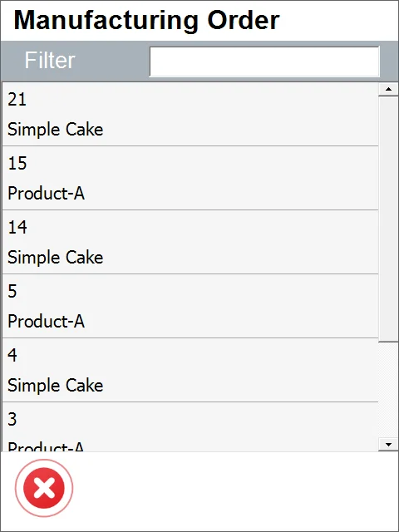
Task: Select order number 3
Action: [12, 419]
